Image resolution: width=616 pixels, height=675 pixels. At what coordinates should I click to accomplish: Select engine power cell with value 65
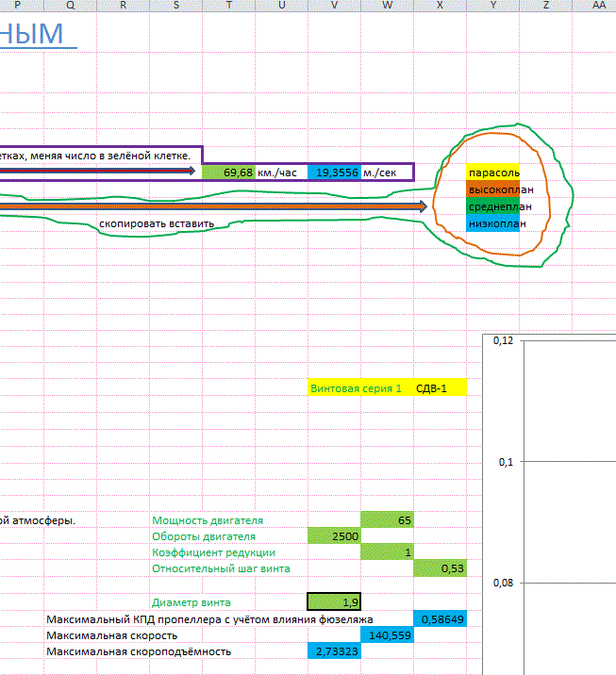(x=387, y=519)
